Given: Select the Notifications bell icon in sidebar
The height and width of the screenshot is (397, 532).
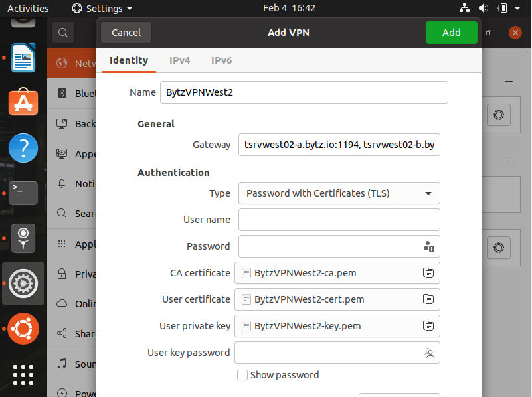Looking at the screenshot, I should coord(62,183).
